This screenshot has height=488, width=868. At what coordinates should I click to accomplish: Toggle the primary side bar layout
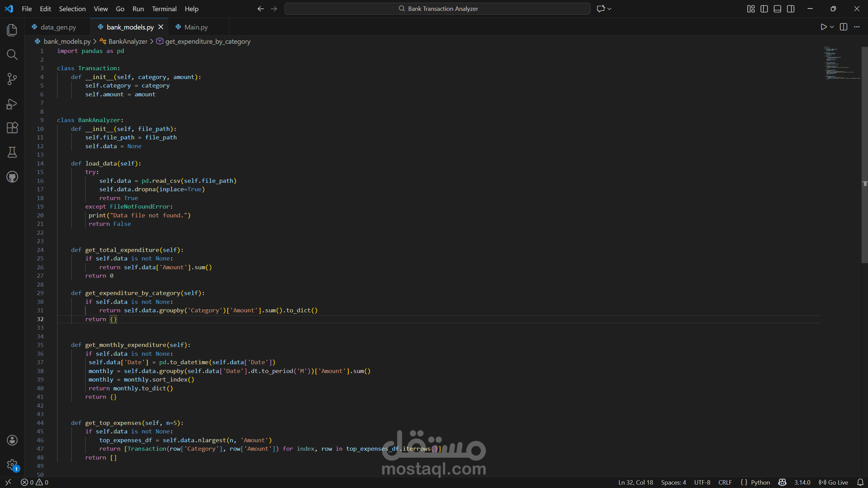pos(764,9)
